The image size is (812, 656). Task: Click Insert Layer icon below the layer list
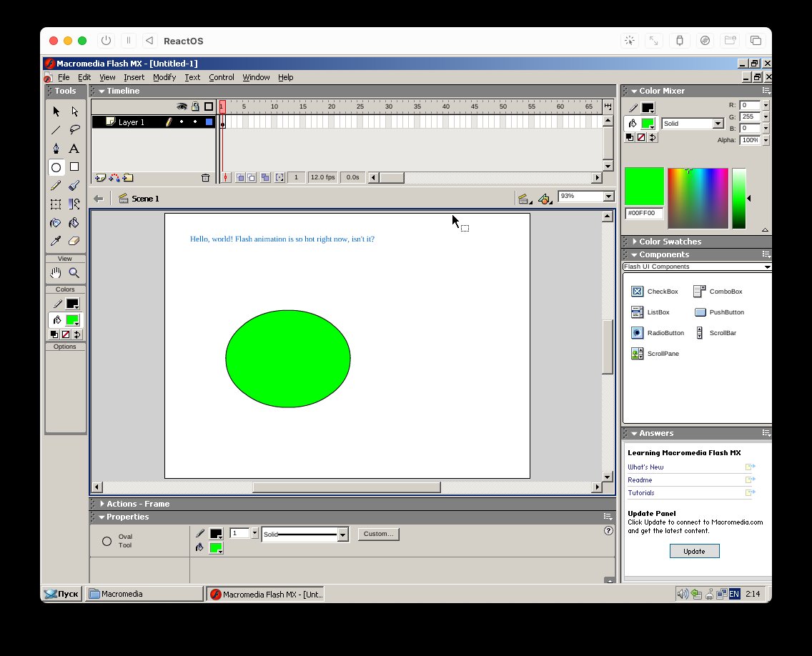[x=101, y=178]
